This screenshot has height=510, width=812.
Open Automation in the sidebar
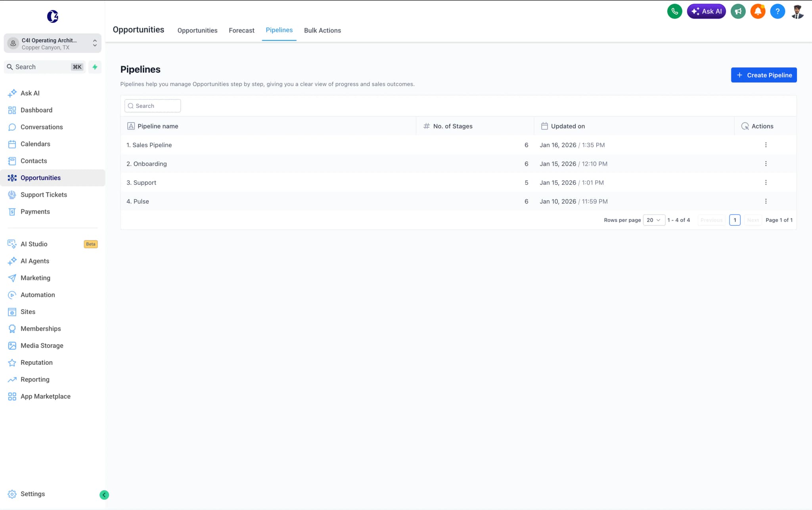53,295
